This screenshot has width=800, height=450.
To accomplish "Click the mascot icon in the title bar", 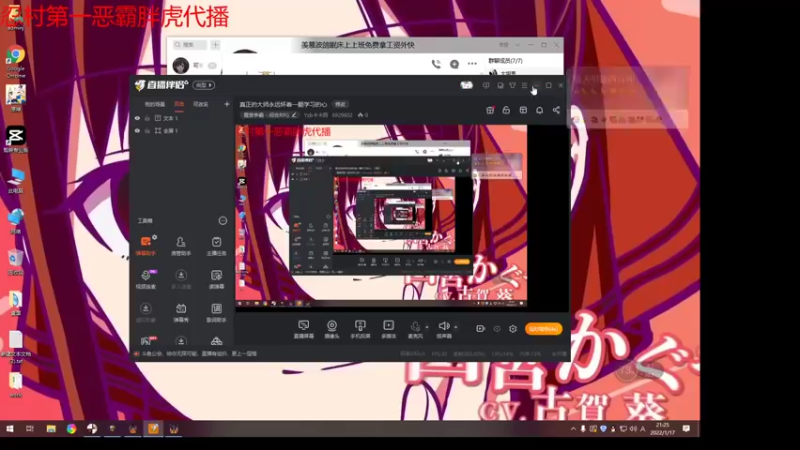I will [x=466, y=85].
